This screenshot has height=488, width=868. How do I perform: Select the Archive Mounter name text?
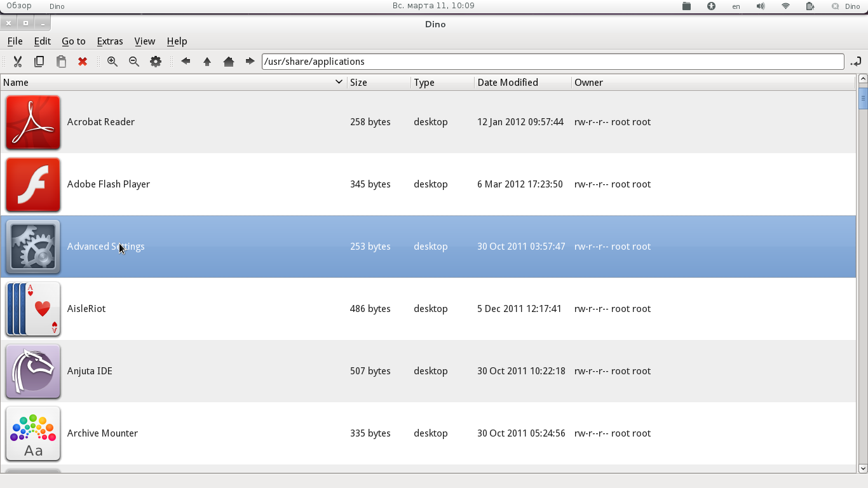pos(102,433)
